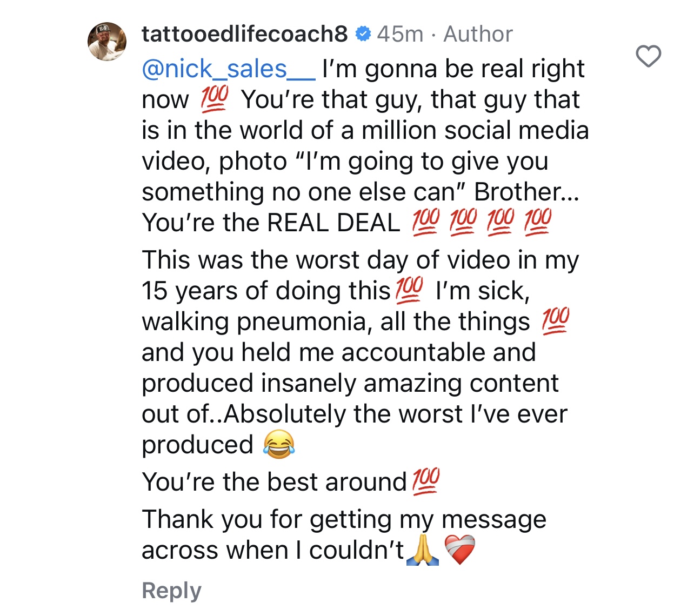Like the comment with the heart icon
The height and width of the screenshot is (616, 694).
[648, 56]
